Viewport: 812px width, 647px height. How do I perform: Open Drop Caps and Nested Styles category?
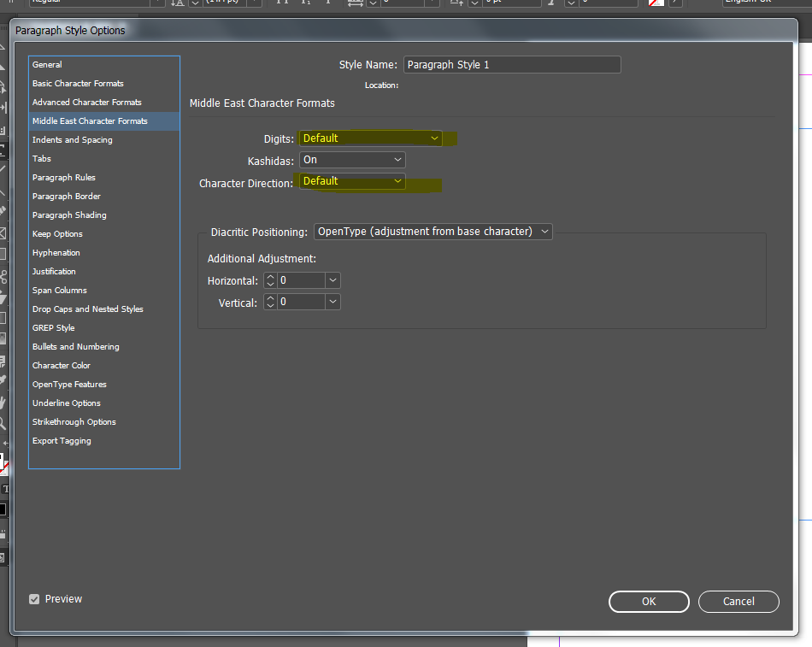click(x=104, y=309)
